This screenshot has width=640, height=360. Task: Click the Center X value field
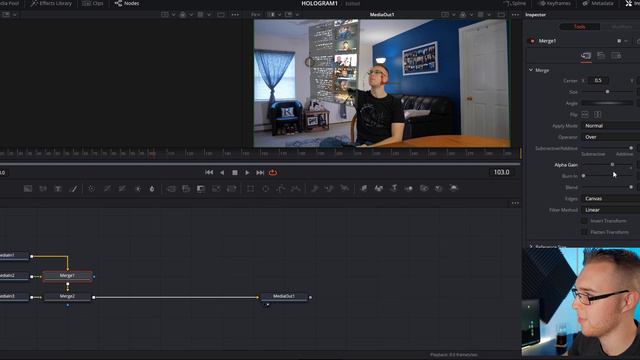pyautogui.click(x=598, y=80)
